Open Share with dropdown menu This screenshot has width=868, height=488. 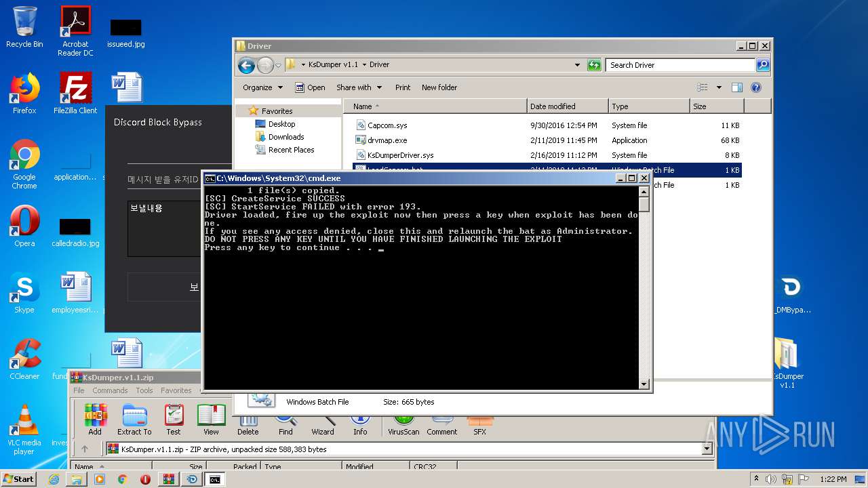tap(359, 87)
